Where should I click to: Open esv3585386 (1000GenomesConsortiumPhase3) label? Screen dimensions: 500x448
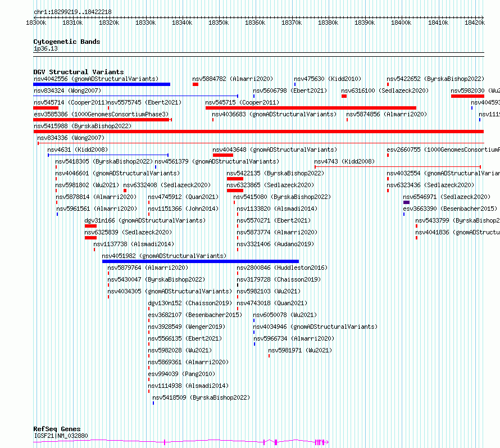[x=101, y=114]
